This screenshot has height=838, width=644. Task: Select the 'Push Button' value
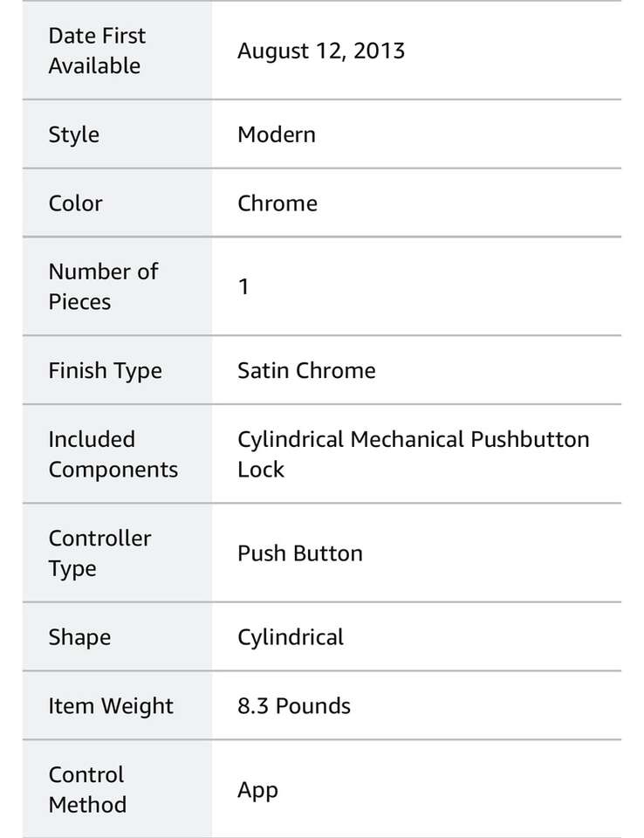point(299,553)
